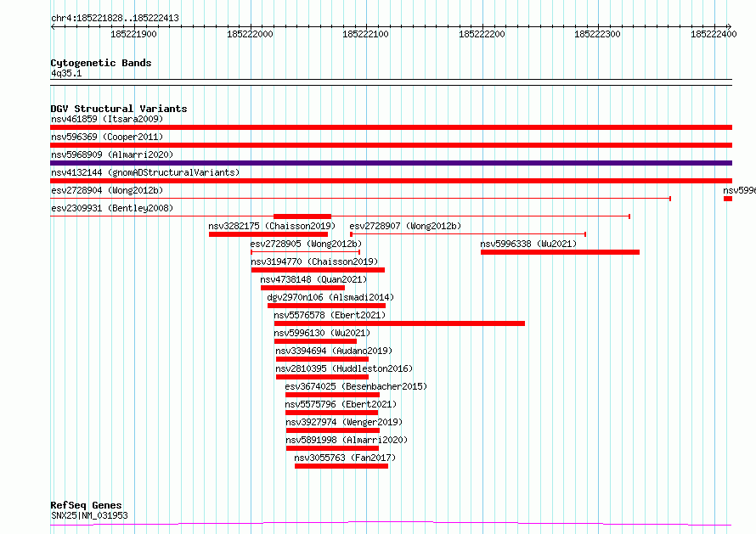
Task: Click the esv2728907 (Wong2012b) label
Action: coord(405,226)
